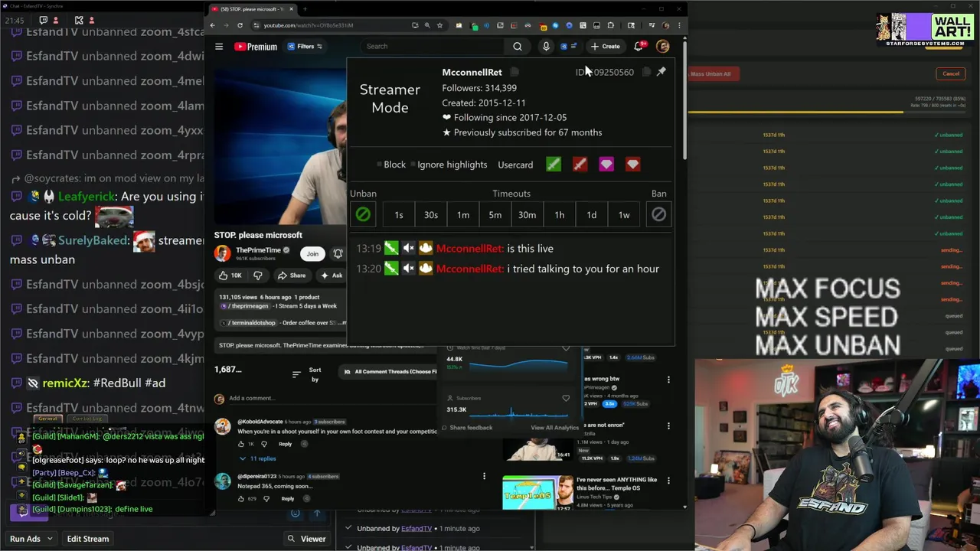Apply the 1w timeout
The image size is (980, 551).
[x=624, y=215]
